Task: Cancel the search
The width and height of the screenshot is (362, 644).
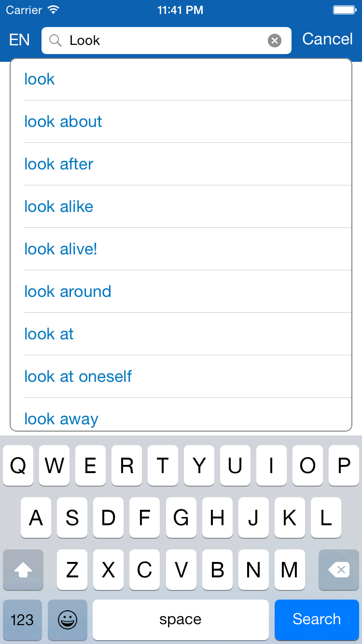Action: pos(327,39)
